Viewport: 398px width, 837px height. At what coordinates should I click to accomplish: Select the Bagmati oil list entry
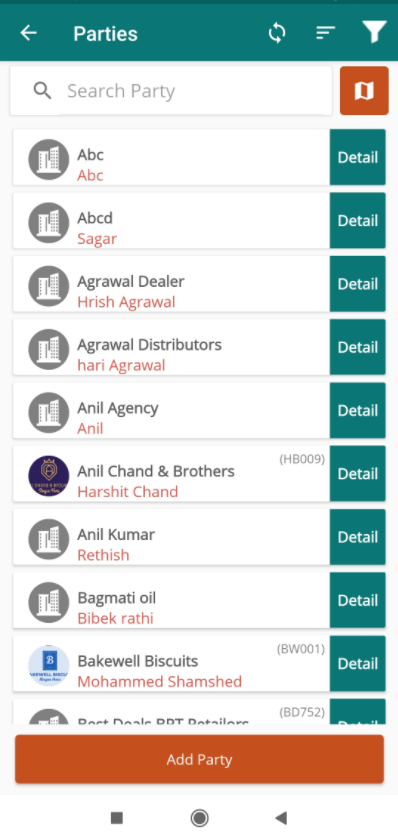pyautogui.click(x=171, y=600)
